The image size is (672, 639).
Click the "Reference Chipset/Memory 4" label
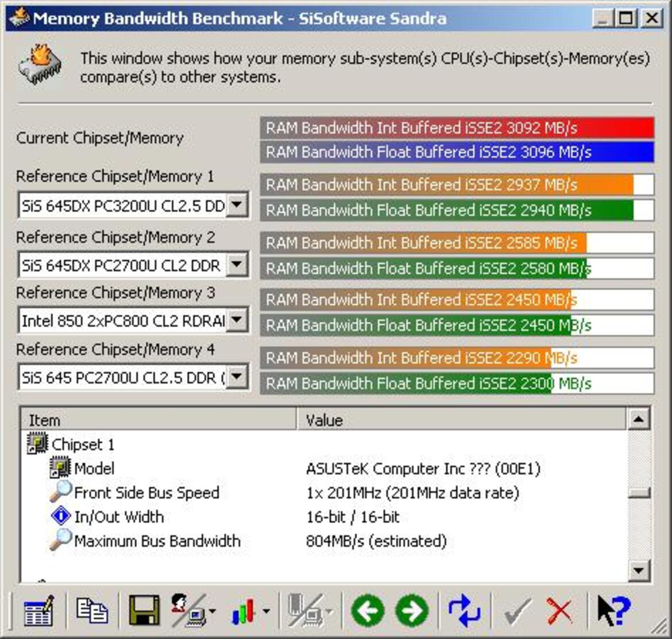tap(115, 349)
